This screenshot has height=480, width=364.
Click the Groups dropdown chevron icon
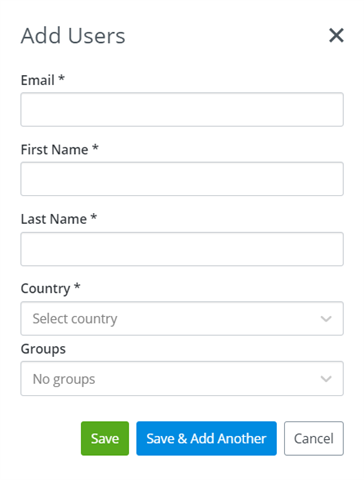(326, 379)
